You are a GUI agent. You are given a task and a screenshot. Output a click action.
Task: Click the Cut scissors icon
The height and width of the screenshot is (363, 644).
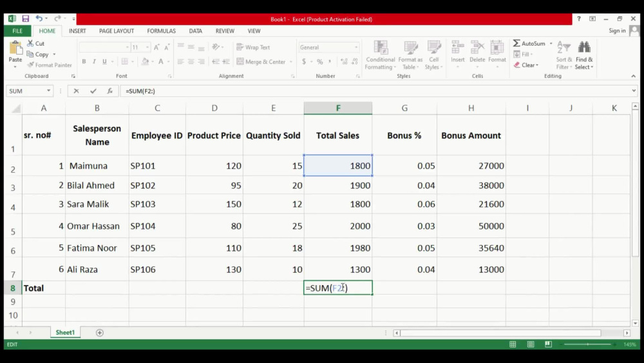(x=30, y=43)
